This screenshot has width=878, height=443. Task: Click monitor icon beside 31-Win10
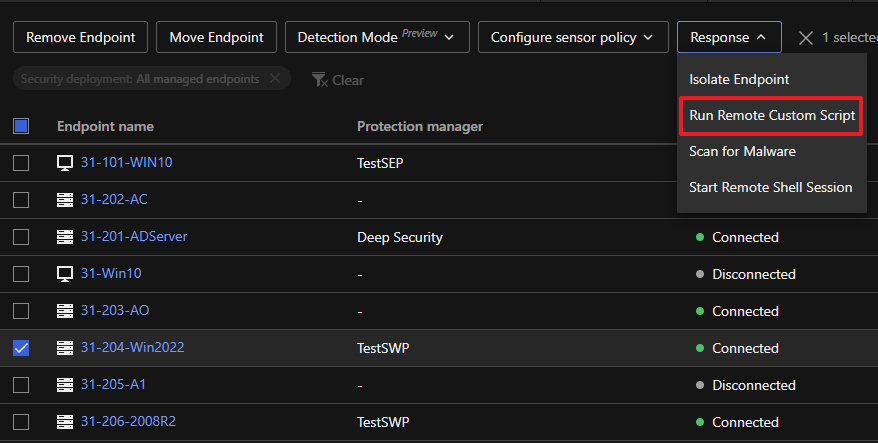tap(65, 274)
